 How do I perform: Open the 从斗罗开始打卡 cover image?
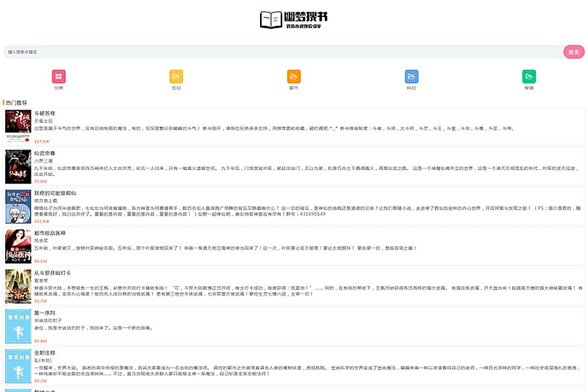click(18, 287)
